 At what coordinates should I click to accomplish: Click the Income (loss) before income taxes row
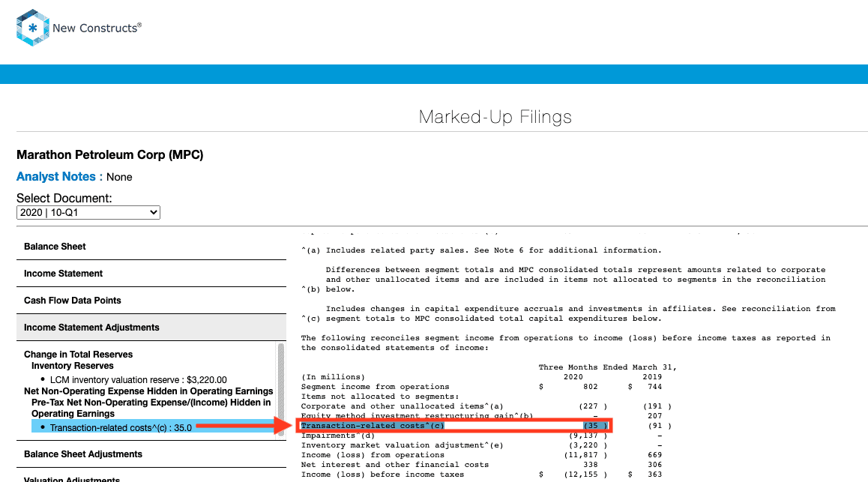(482, 475)
